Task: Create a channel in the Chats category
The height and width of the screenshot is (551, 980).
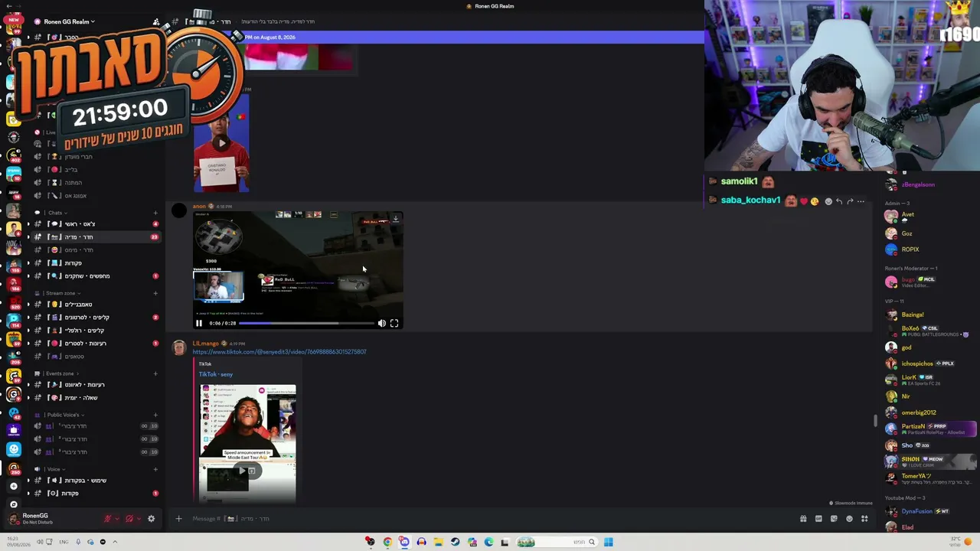Action: coord(155,213)
